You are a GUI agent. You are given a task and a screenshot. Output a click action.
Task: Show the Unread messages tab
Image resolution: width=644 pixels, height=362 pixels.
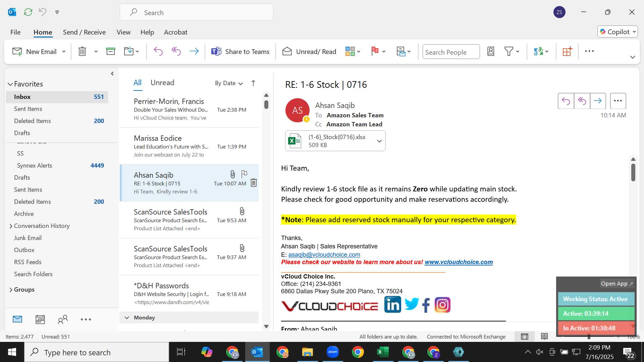[x=162, y=83]
